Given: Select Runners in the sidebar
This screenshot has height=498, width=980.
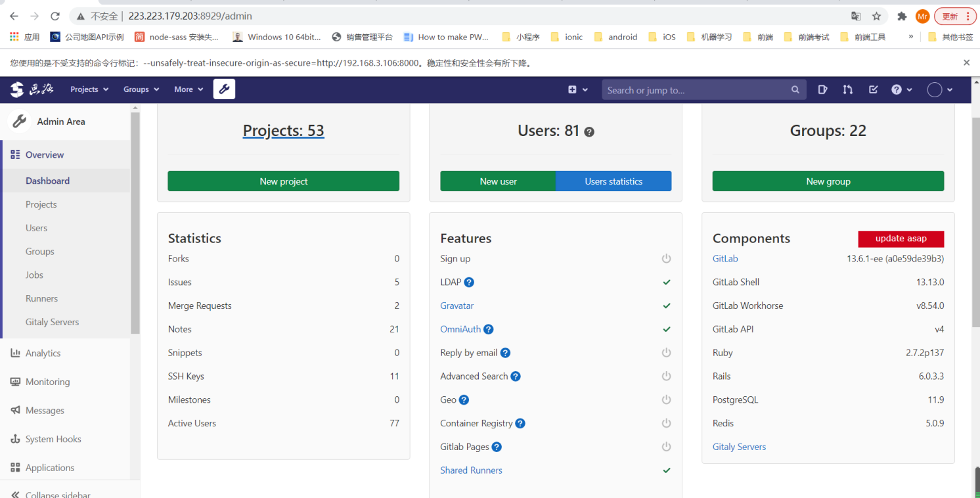Looking at the screenshot, I should [41, 299].
